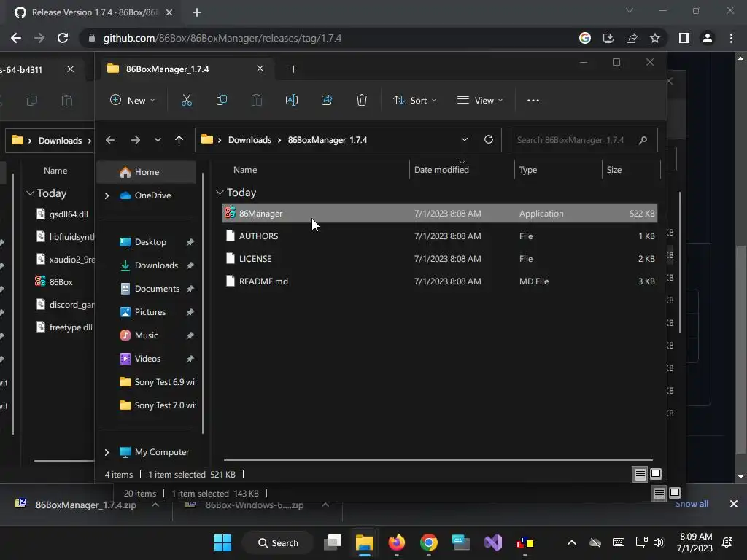
Task: Open Chrome profile icon
Action: [708, 38]
